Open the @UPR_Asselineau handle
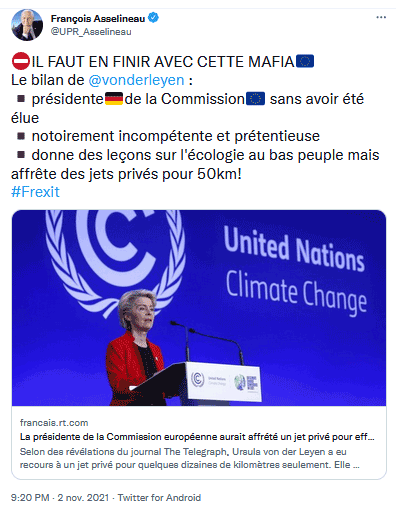396x515 pixels. pos(91,32)
